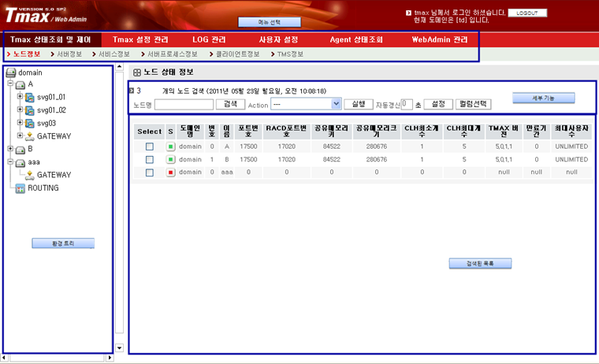Click green status icon of node B row
The width and height of the screenshot is (599, 364).
[x=170, y=159]
